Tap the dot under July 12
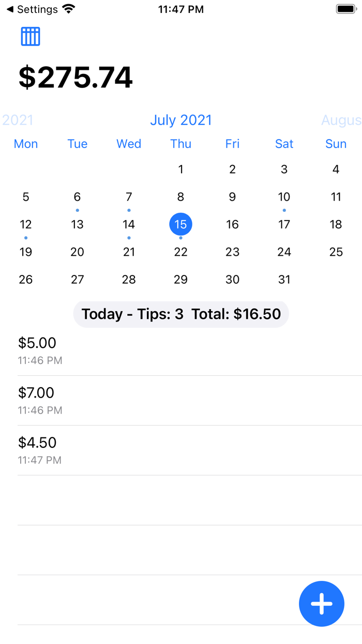 (x=26, y=238)
